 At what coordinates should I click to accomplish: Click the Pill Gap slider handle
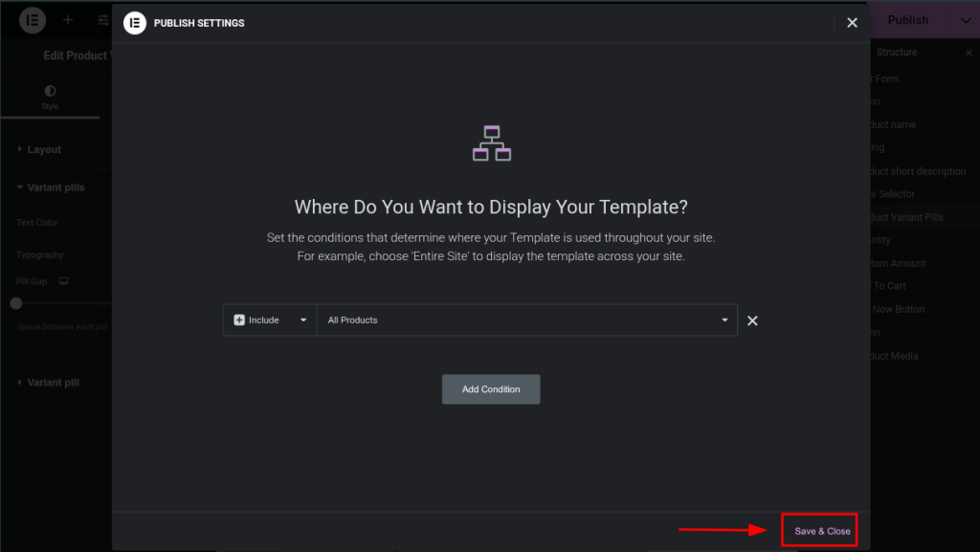point(15,303)
